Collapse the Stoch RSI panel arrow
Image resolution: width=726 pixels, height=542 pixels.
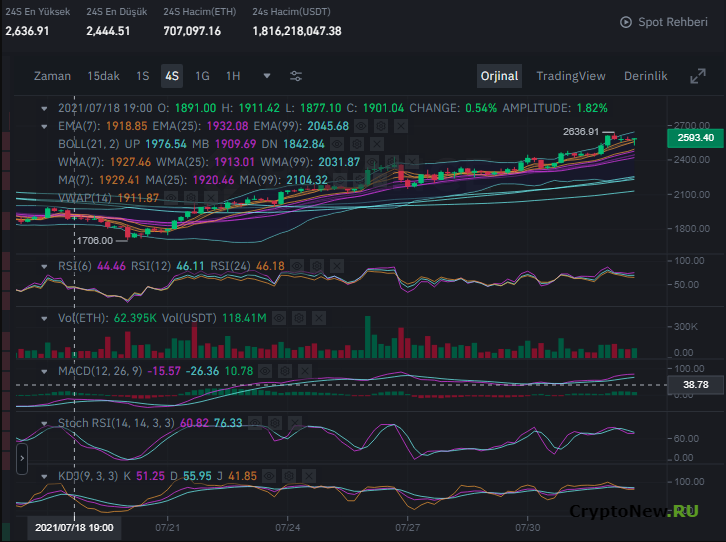pyautogui.click(x=44, y=423)
